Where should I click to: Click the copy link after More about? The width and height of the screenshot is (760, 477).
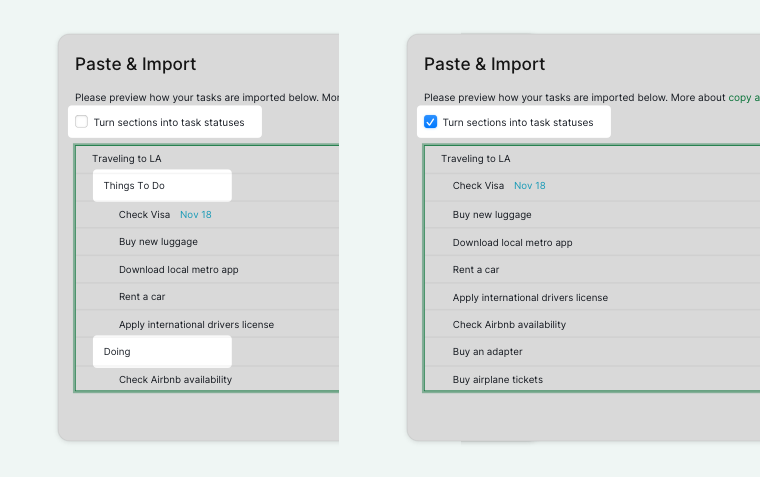click(x=739, y=97)
